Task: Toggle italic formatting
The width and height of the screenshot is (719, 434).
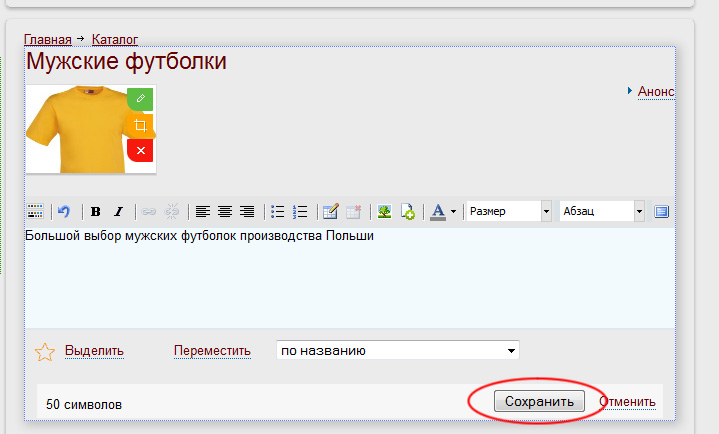Action: (118, 211)
